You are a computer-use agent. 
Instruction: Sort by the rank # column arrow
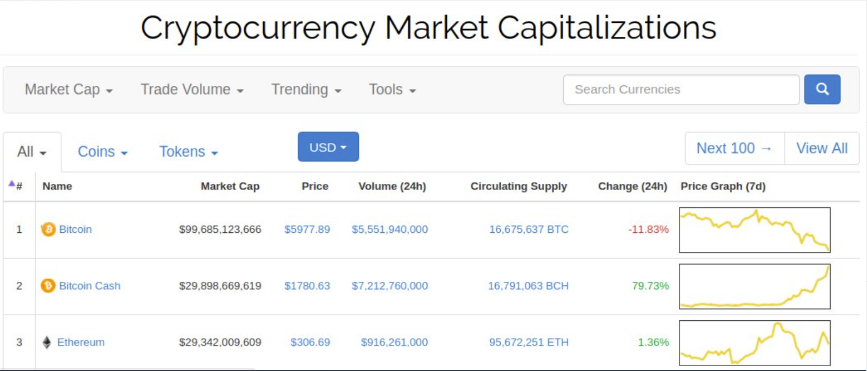pyautogui.click(x=12, y=184)
